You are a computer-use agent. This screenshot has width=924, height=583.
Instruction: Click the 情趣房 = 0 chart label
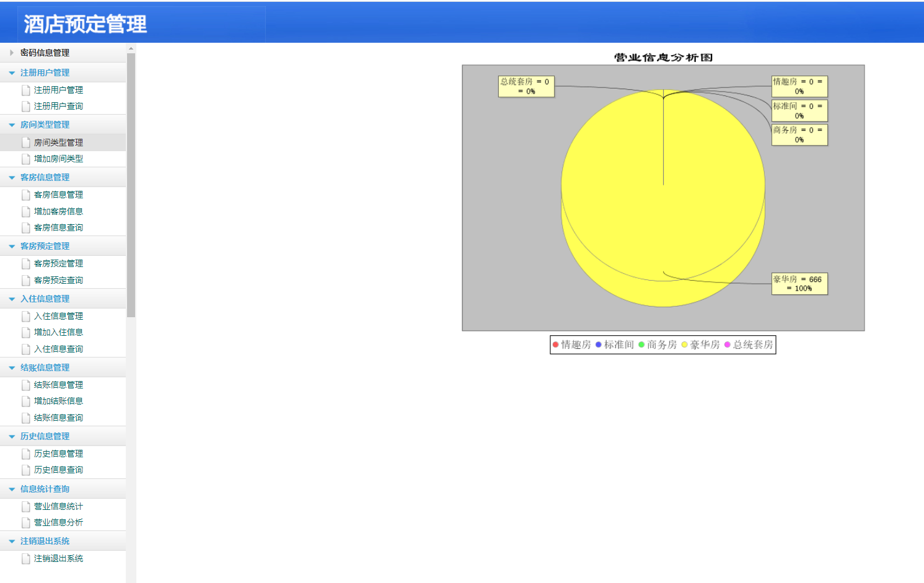pos(799,86)
